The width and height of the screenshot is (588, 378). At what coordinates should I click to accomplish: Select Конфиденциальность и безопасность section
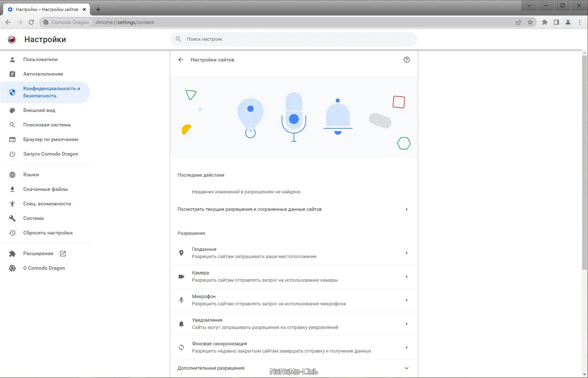tap(45, 92)
